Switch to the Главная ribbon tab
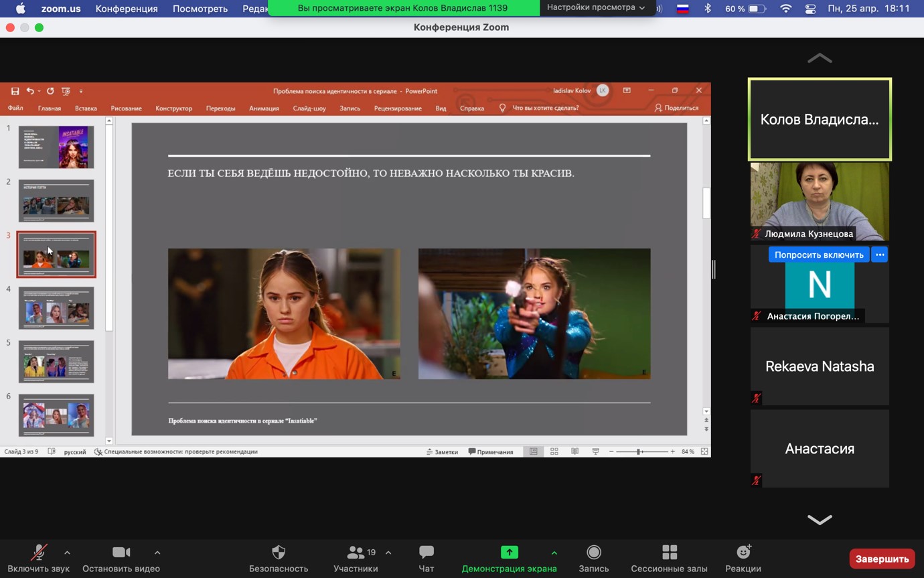The width and height of the screenshot is (924, 578). [50, 108]
